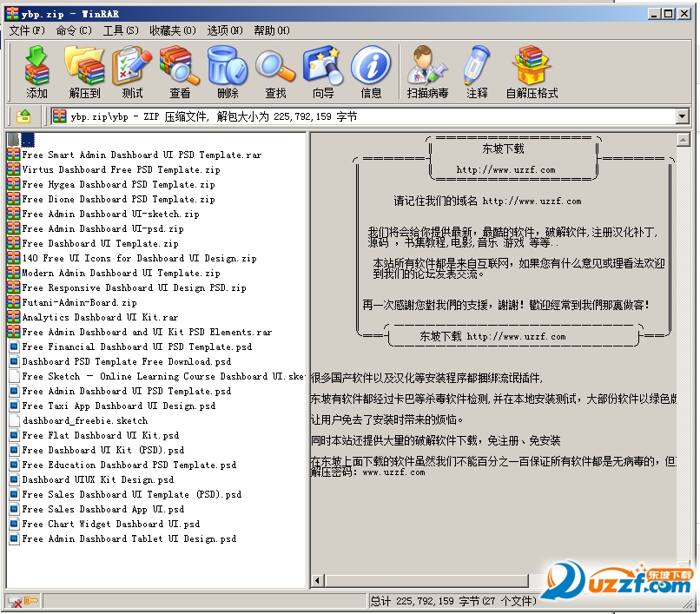Screen dimensions: 700x614
Task: Click the key password icon in the status bar
Action: coord(31,601)
